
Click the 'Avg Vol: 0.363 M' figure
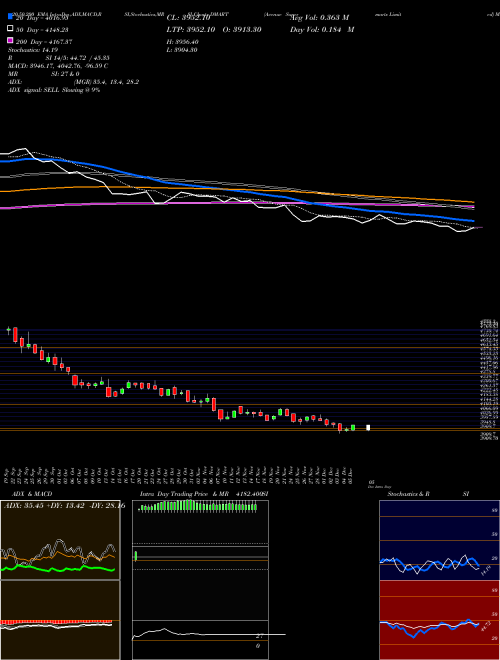coord(319,18)
